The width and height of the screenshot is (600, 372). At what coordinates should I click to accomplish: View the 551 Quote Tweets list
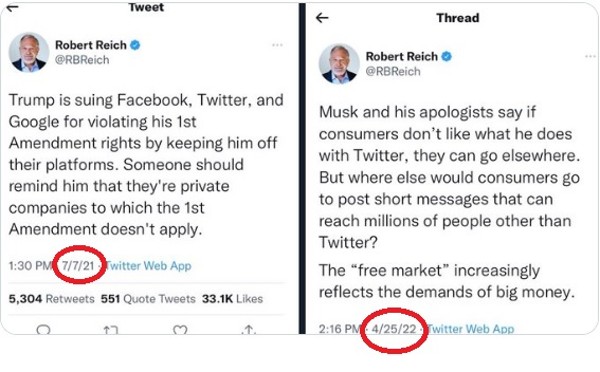click(148, 299)
